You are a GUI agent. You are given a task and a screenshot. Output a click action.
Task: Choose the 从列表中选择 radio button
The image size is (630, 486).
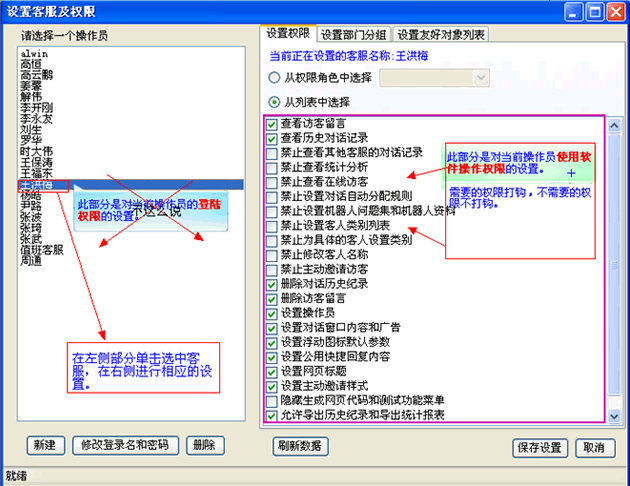click(x=275, y=102)
